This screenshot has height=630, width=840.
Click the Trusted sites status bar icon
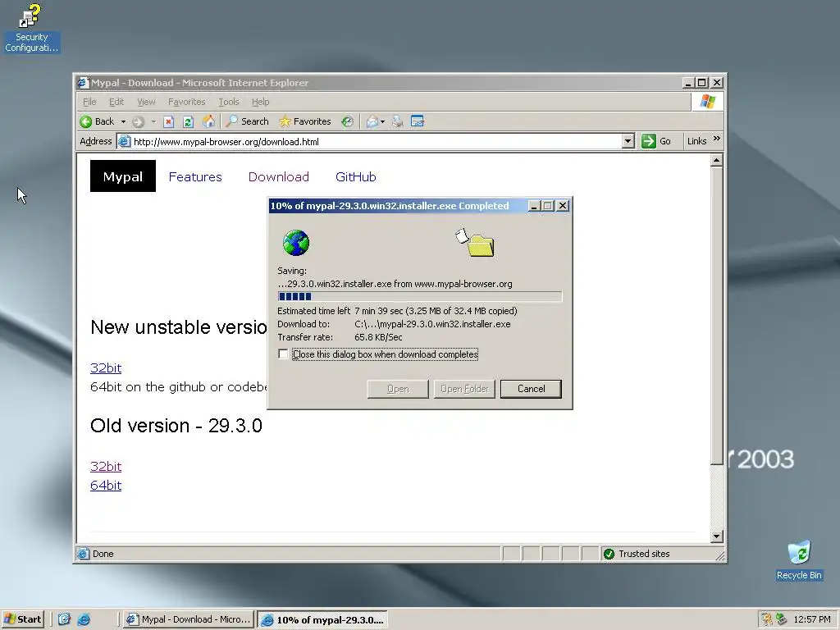tap(609, 554)
